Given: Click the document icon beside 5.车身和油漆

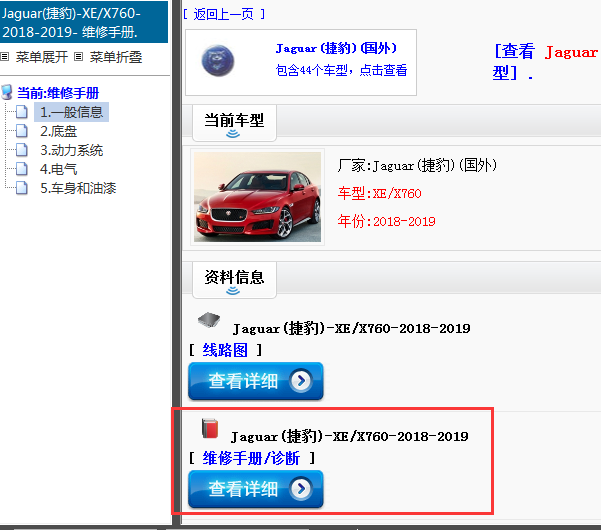Looking at the screenshot, I should coord(21,188).
